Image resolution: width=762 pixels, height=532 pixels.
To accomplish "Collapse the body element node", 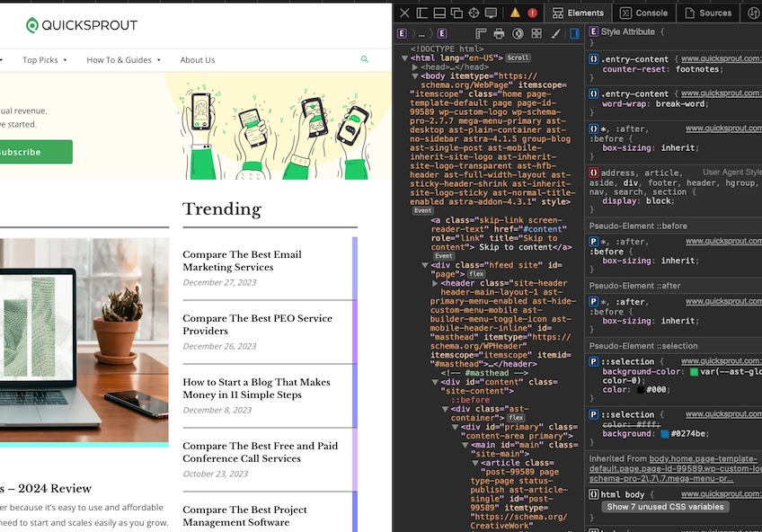I will point(415,75).
